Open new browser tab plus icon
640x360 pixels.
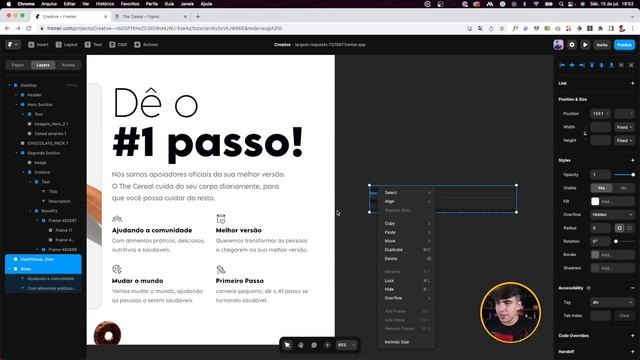point(198,17)
